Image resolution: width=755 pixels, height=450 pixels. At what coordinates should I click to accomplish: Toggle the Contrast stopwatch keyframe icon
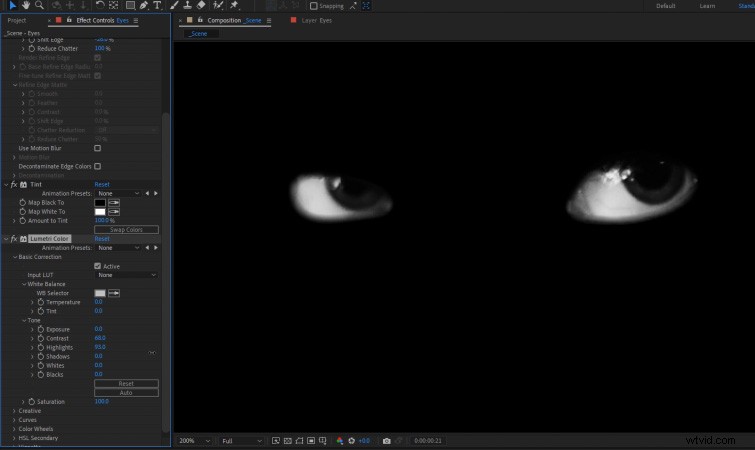click(x=41, y=338)
